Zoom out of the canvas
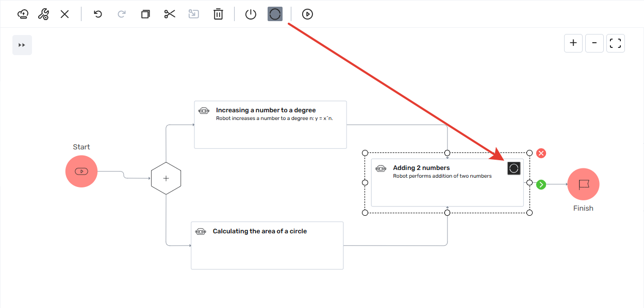 (x=595, y=43)
